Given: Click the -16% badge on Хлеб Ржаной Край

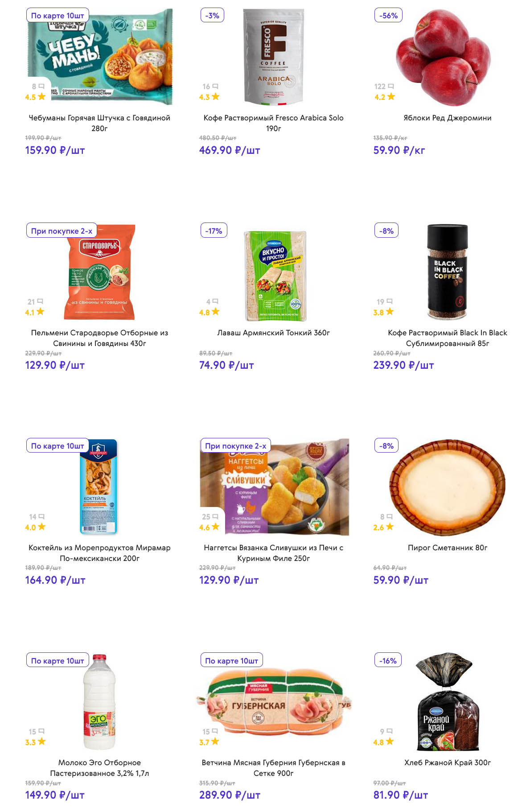Looking at the screenshot, I should [x=388, y=661].
